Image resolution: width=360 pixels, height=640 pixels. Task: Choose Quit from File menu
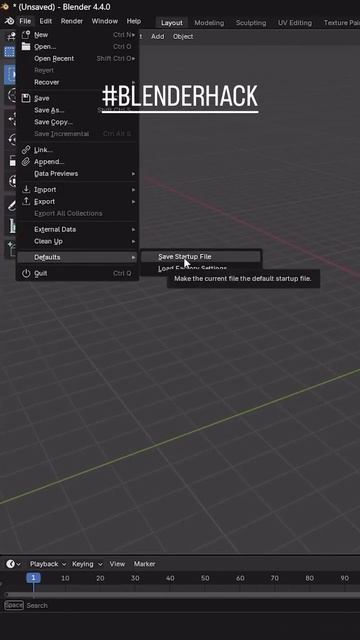coord(78,273)
